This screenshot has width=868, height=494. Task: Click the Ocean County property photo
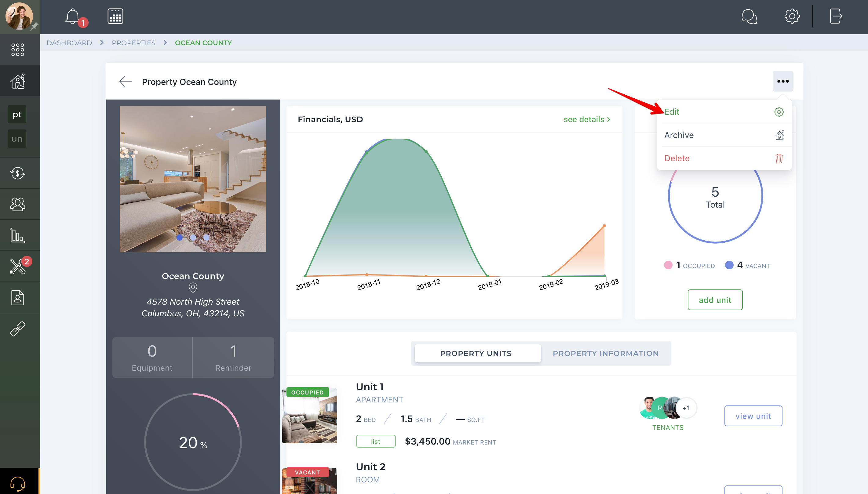(x=193, y=179)
